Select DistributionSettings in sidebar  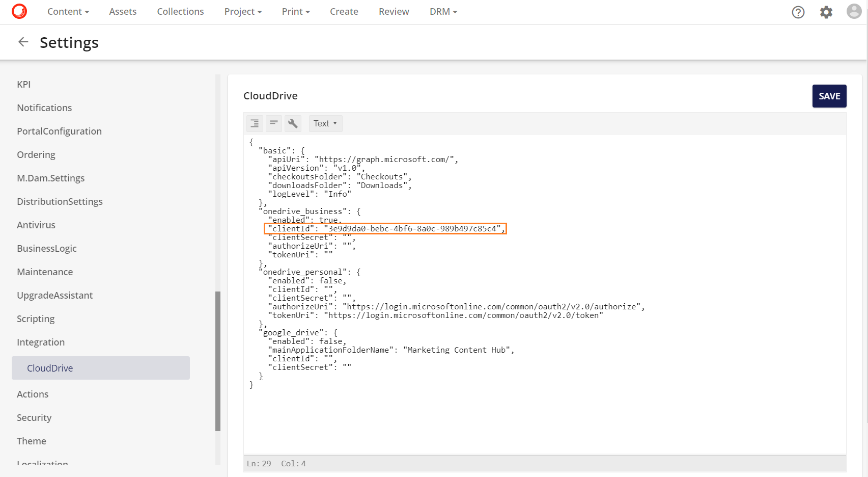pos(60,201)
